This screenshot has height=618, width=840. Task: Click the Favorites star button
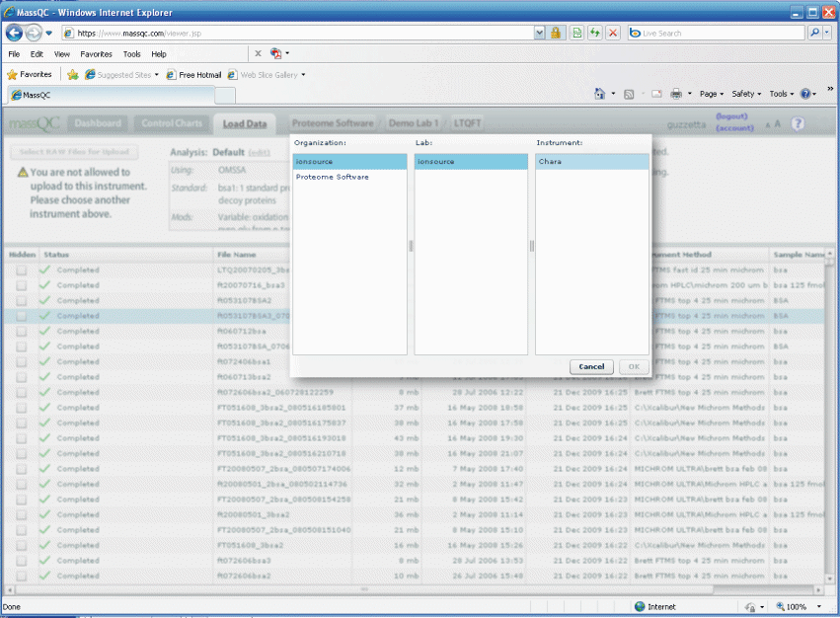(30, 74)
